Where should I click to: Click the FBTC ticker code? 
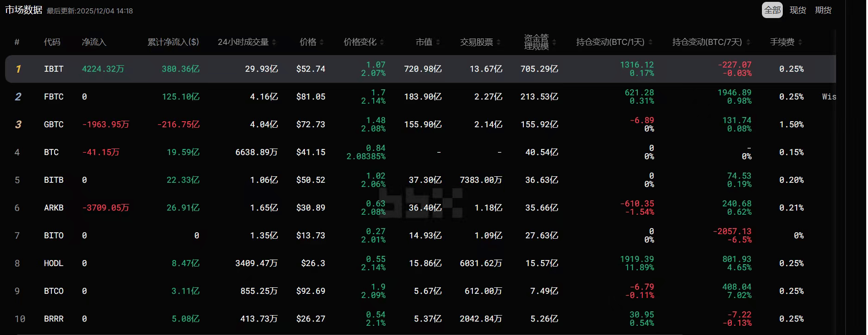54,97
